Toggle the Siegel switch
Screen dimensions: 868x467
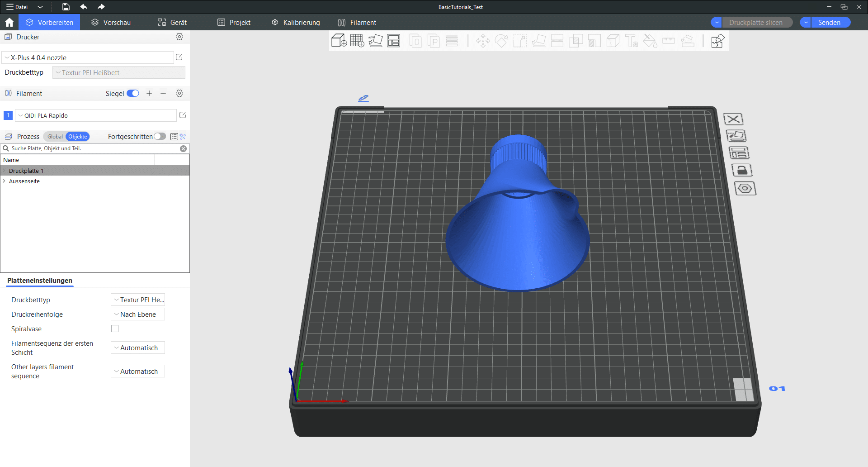coord(132,93)
